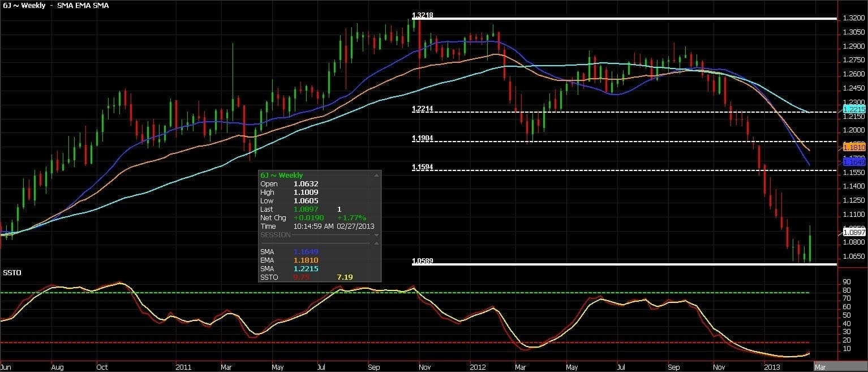Screen dimensions: 868x372
Task: Click the 1.3200 price axis label
Action: click(x=853, y=18)
